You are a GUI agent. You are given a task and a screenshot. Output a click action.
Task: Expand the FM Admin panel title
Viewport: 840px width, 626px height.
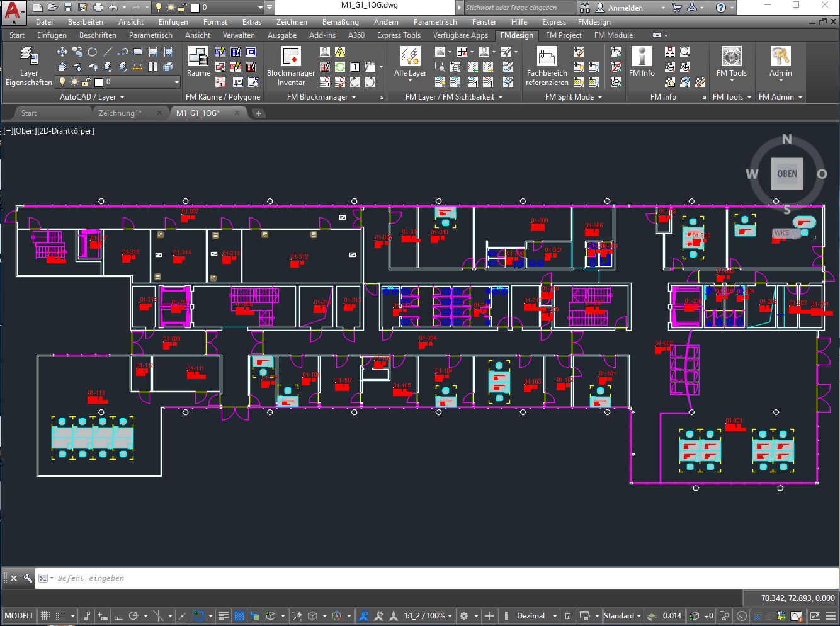(x=781, y=97)
